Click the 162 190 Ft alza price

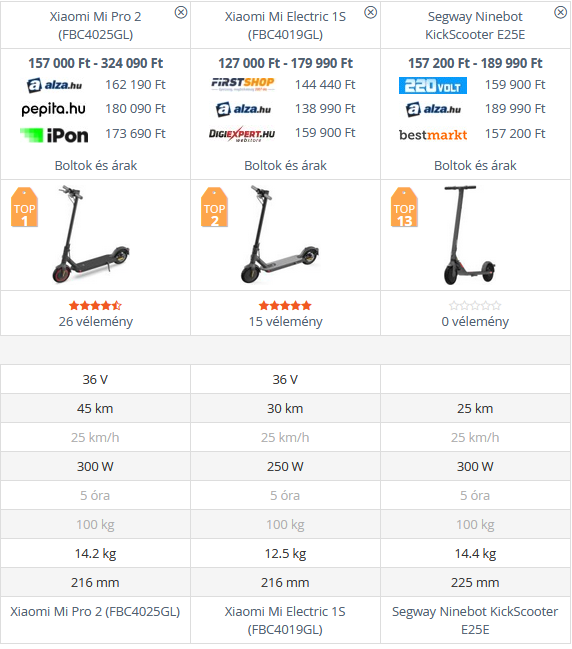(x=135, y=85)
